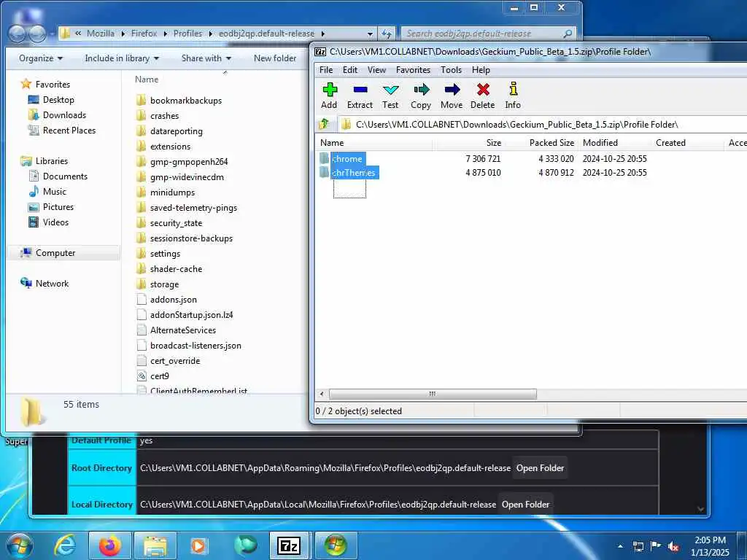Open Firefox from taskbar
Image resolution: width=747 pixels, height=560 pixels.
point(109,545)
